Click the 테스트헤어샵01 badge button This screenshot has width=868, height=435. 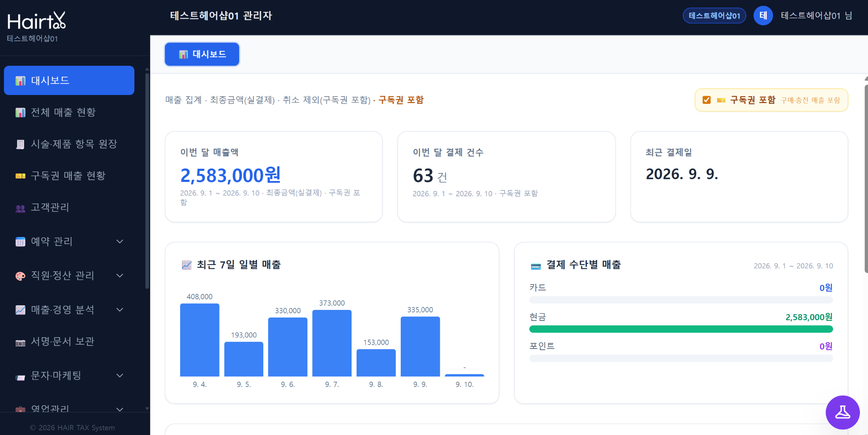pyautogui.click(x=714, y=16)
